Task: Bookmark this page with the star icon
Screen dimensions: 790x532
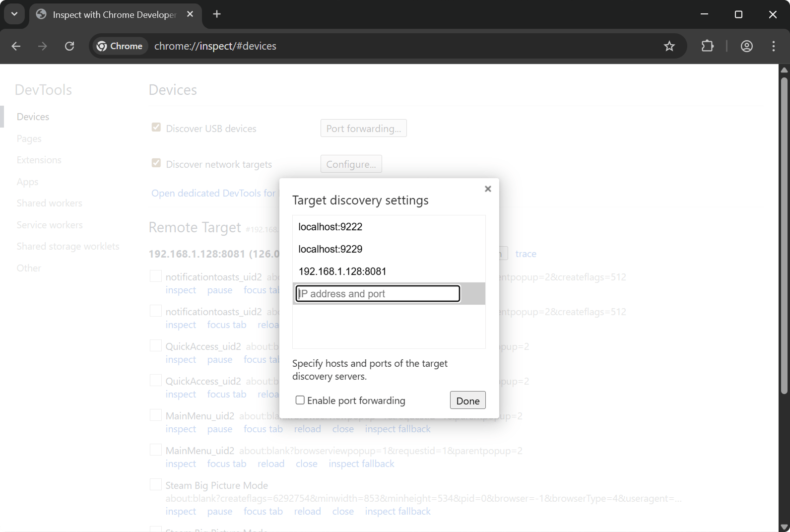Action: 669,46
